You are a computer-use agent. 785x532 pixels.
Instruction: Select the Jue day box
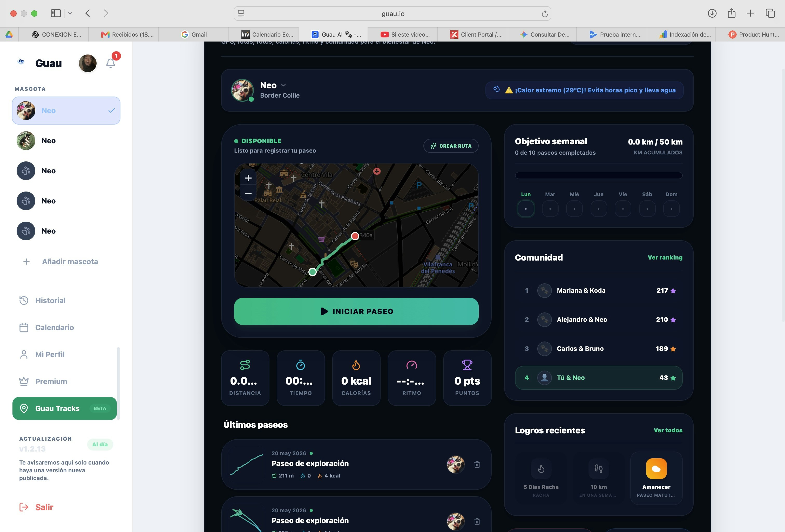pyautogui.click(x=599, y=209)
